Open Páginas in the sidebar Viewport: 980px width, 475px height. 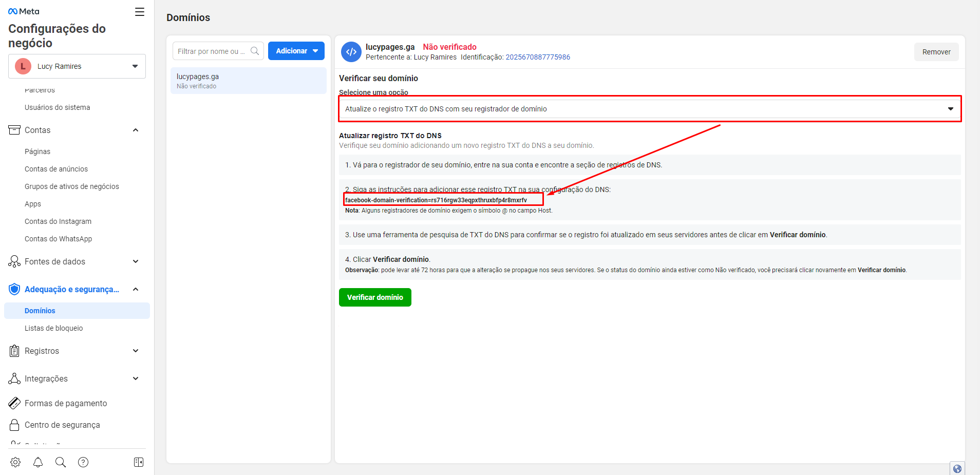click(x=37, y=151)
